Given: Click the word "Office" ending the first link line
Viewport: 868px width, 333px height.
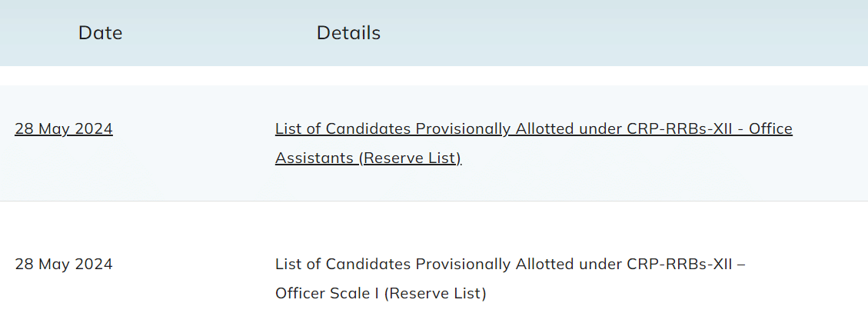Looking at the screenshot, I should pos(771,129).
